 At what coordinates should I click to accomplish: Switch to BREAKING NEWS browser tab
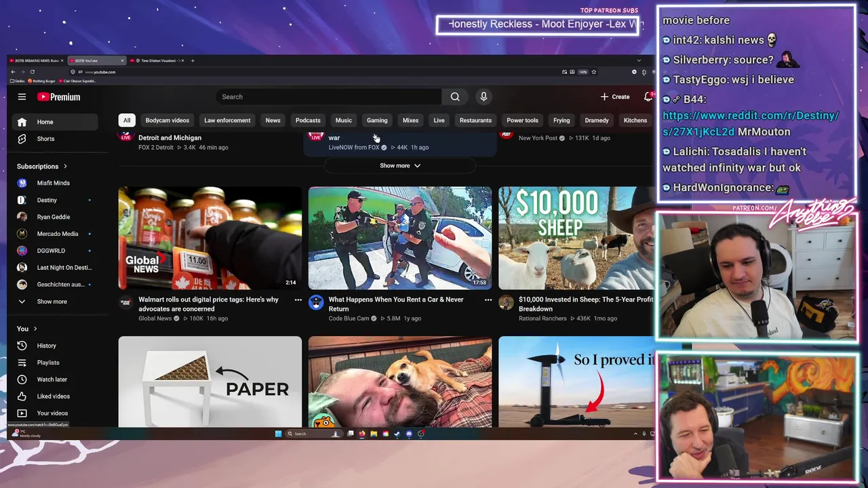(37, 60)
